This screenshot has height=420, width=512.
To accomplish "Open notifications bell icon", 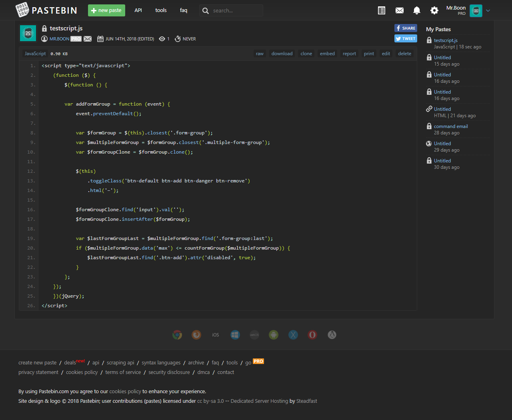I will [416, 10].
